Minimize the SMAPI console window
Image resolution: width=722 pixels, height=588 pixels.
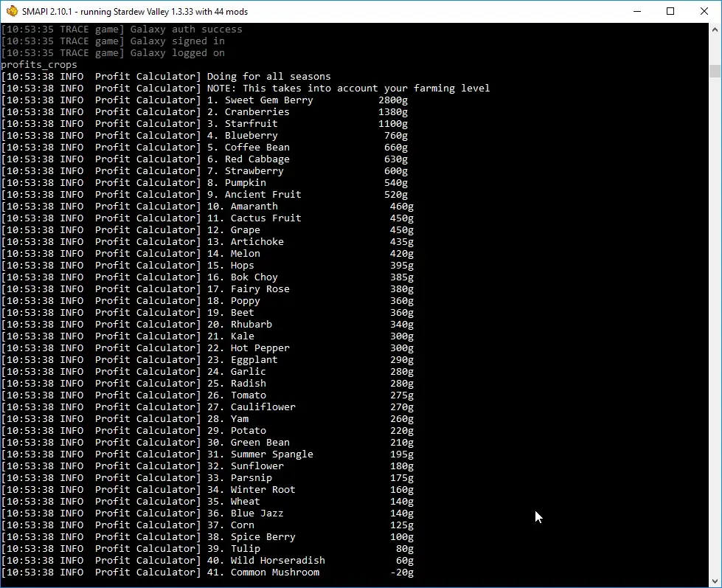click(x=637, y=12)
